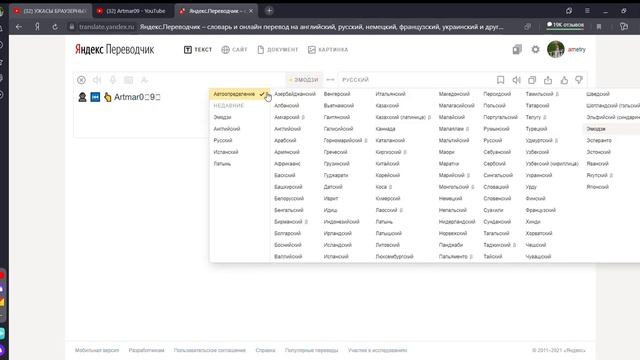This screenshot has height=360, width=640.
Task: Swap source and target languages
Action: click(331, 80)
